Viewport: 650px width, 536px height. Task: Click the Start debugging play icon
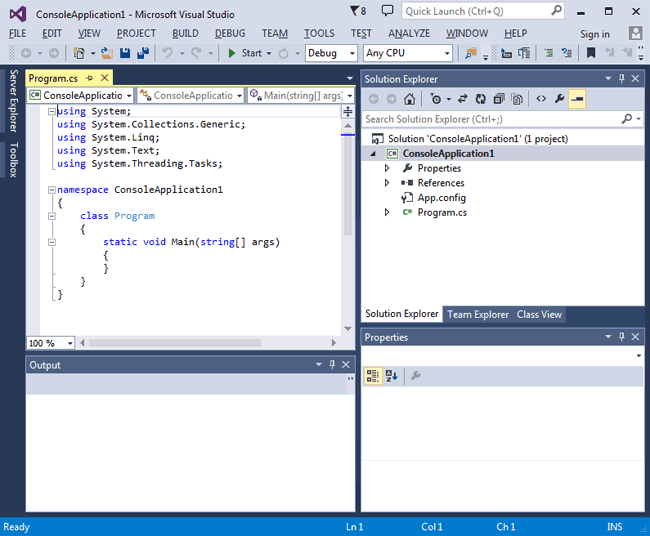tap(232, 53)
